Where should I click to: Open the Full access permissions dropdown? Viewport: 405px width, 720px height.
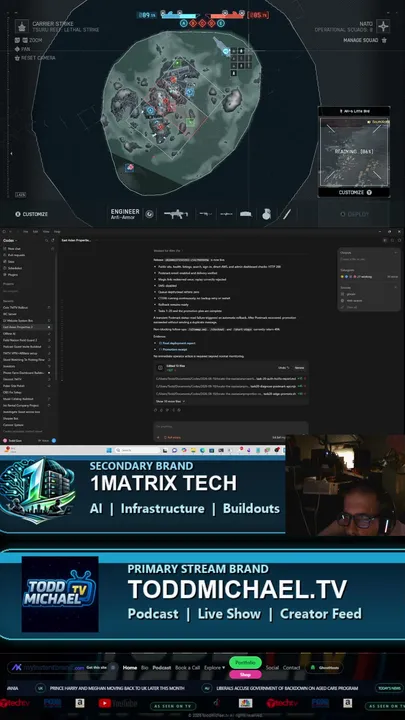click(173, 438)
